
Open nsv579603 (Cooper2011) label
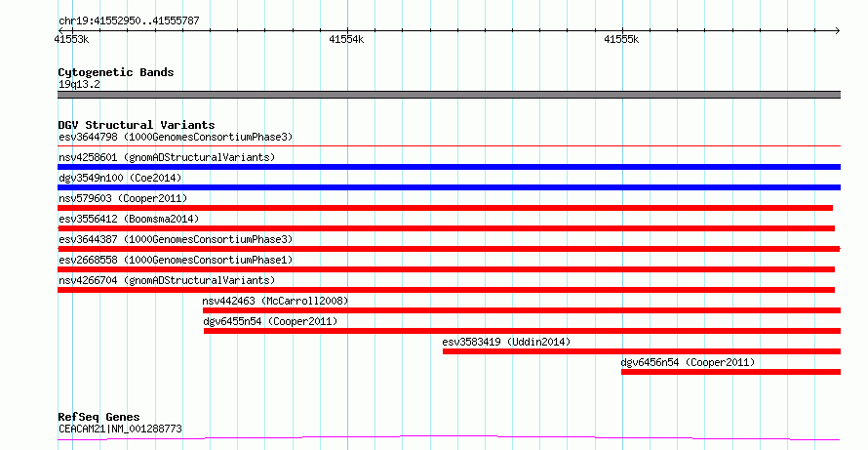click(123, 198)
